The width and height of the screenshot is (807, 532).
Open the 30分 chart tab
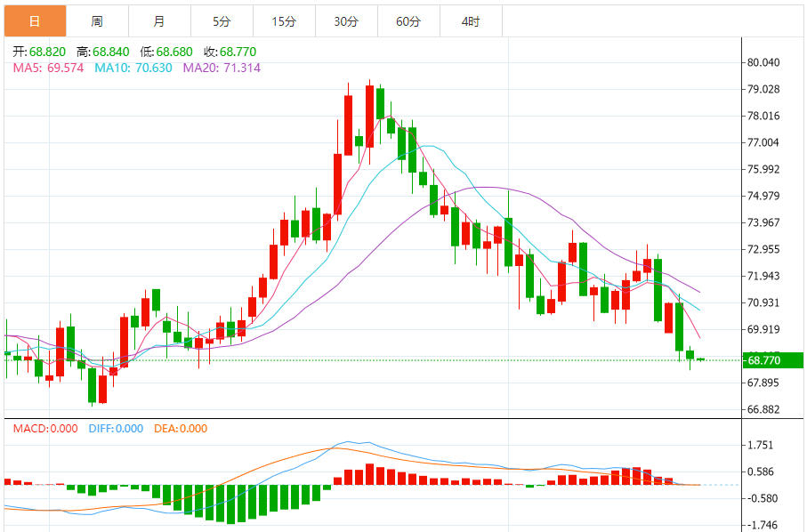click(x=346, y=21)
